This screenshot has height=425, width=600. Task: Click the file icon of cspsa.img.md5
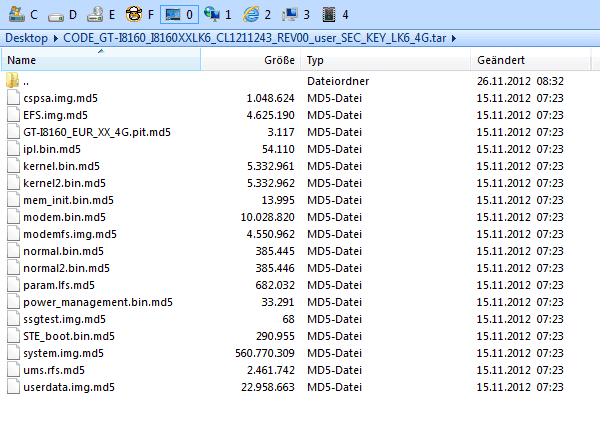tap(13, 98)
